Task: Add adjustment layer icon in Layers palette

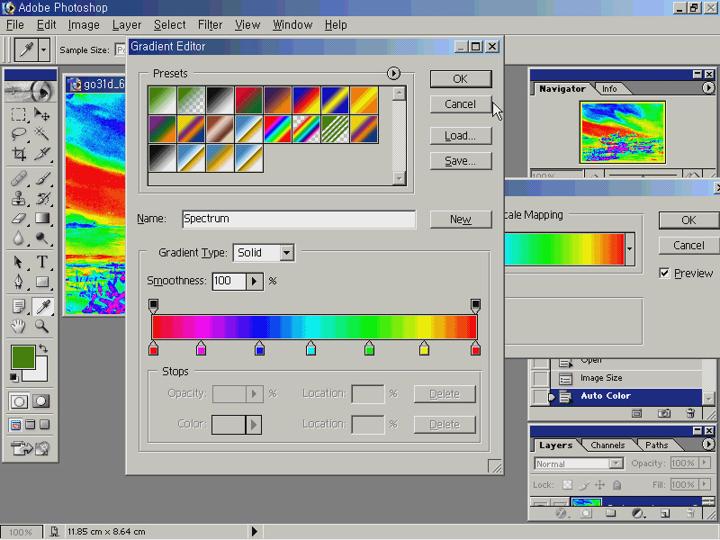Action: point(637,513)
